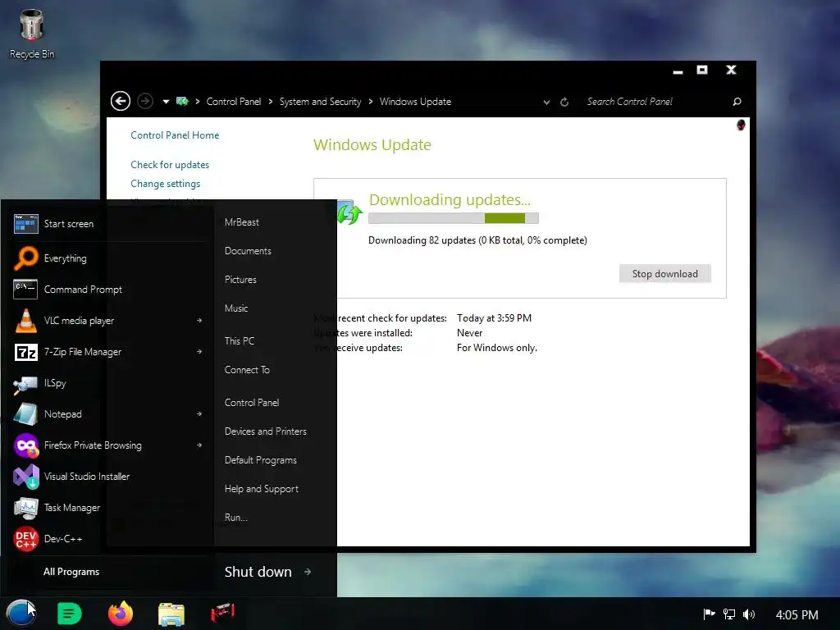Open the Run... dialog
Image resolution: width=840 pixels, height=630 pixels.
(235, 518)
